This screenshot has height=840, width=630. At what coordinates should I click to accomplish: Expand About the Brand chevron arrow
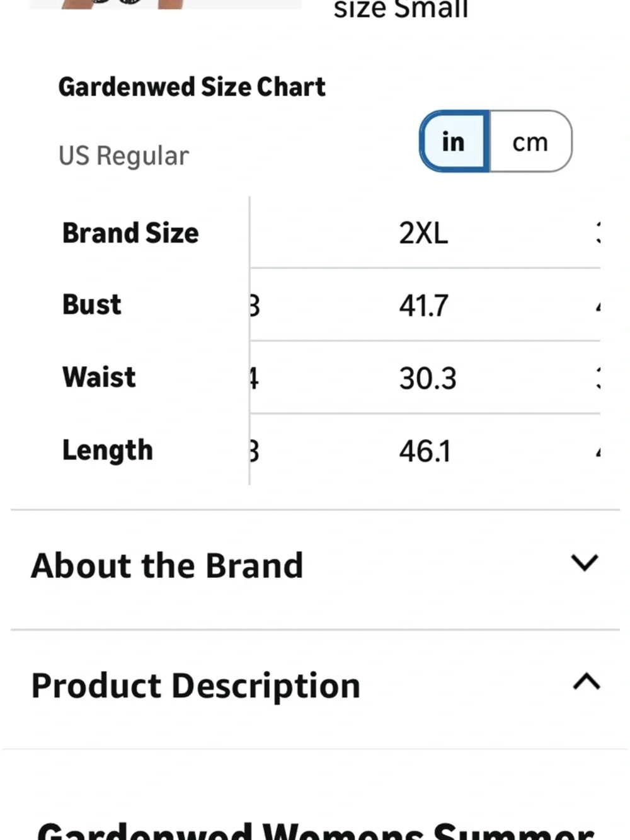pyautogui.click(x=584, y=562)
